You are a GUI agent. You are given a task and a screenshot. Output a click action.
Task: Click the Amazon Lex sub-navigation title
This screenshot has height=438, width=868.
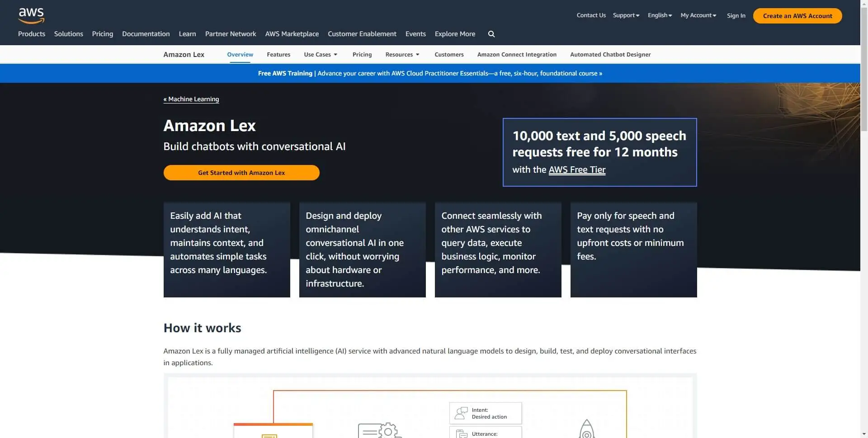click(184, 54)
